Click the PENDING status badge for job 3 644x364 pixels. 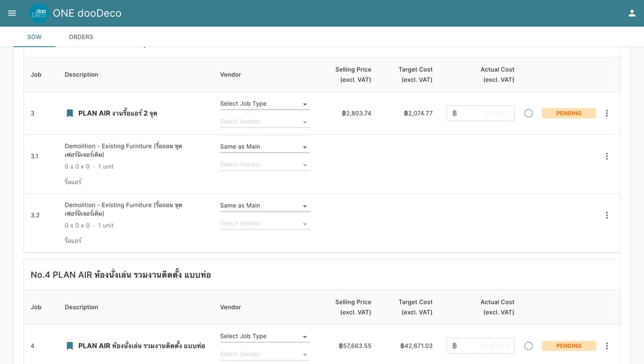click(x=568, y=113)
